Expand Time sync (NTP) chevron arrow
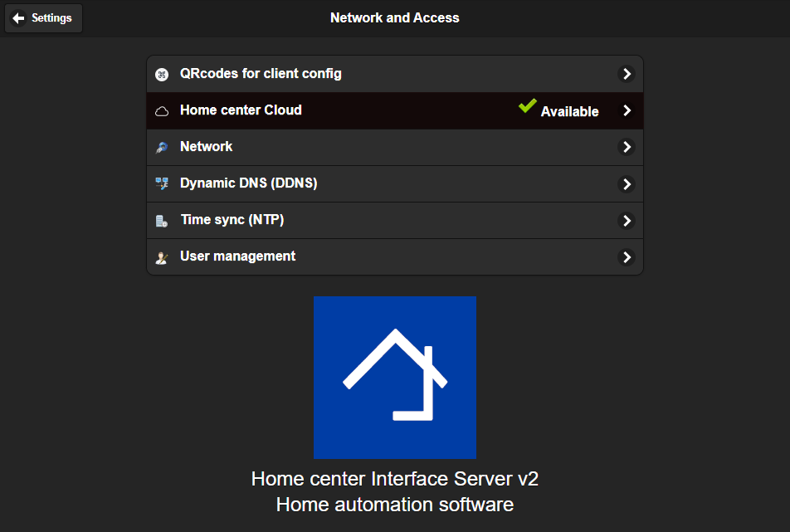Viewport: 790px width, 532px height. pos(627,221)
